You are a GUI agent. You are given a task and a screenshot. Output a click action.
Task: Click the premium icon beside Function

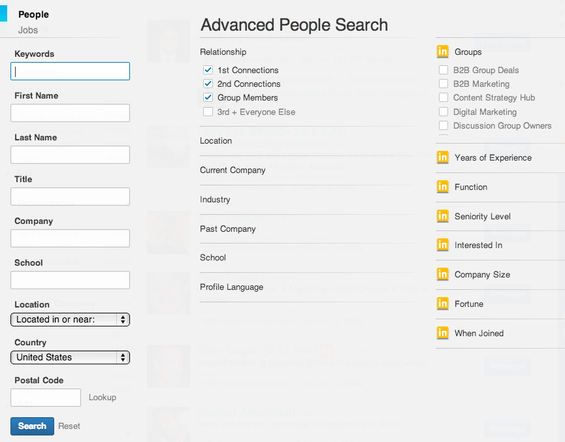click(x=442, y=187)
